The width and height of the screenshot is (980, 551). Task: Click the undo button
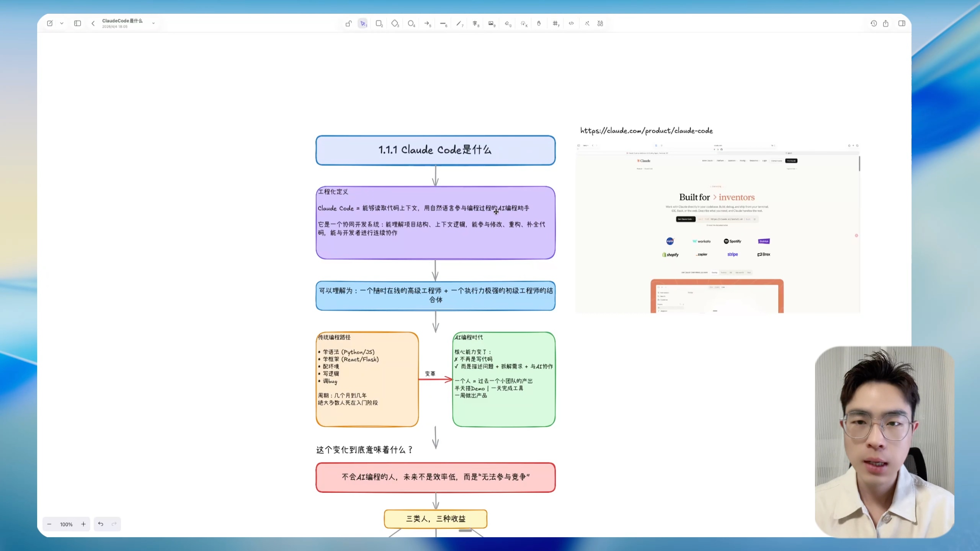pos(101,524)
